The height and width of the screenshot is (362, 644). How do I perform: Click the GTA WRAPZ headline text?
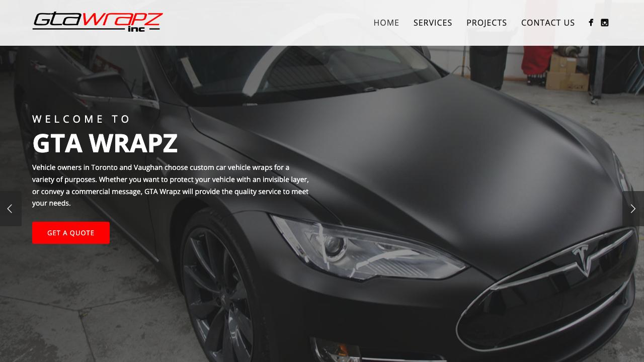[105, 143]
